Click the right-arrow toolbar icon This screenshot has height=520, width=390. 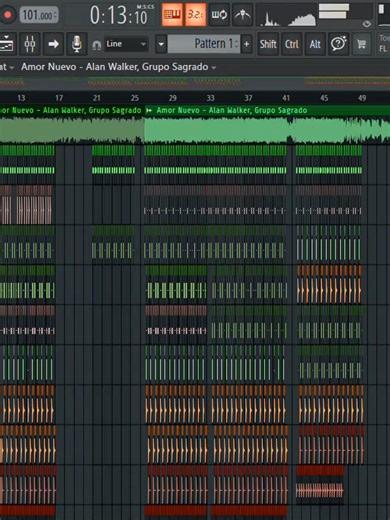point(53,44)
